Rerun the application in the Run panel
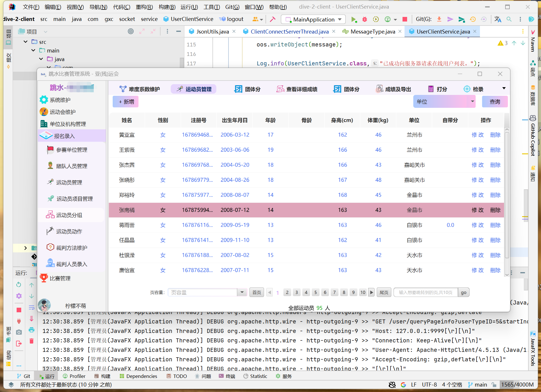541x392 pixels. pos(19,284)
